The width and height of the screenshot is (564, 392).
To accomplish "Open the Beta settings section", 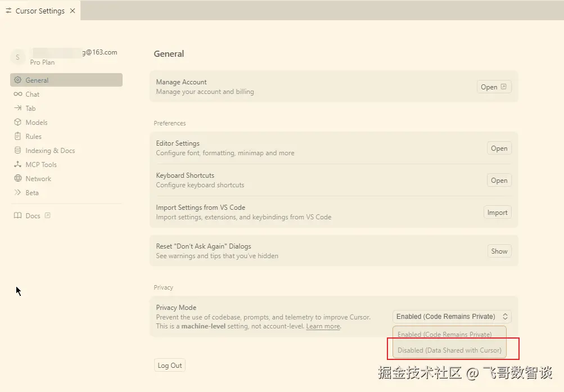I will coord(66,192).
